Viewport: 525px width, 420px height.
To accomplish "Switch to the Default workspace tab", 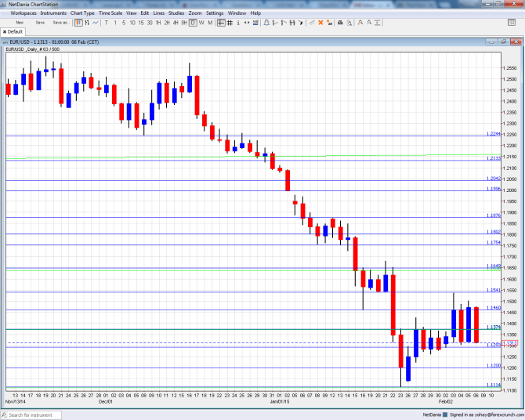I will point(15,31).
